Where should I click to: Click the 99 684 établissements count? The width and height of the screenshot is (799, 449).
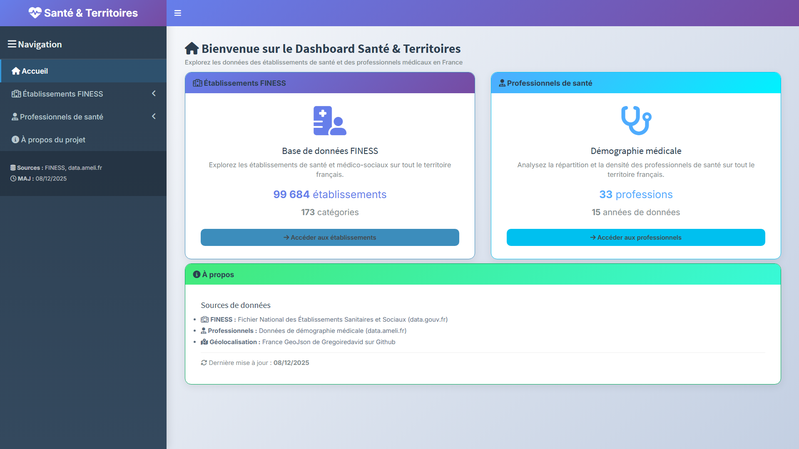coord(329,194)
